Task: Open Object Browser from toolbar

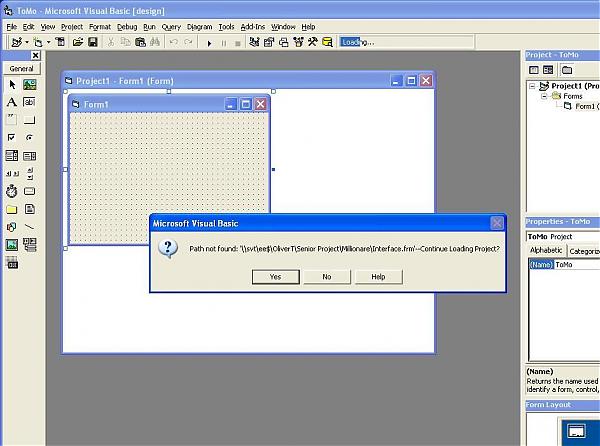Action: point(298,42)
